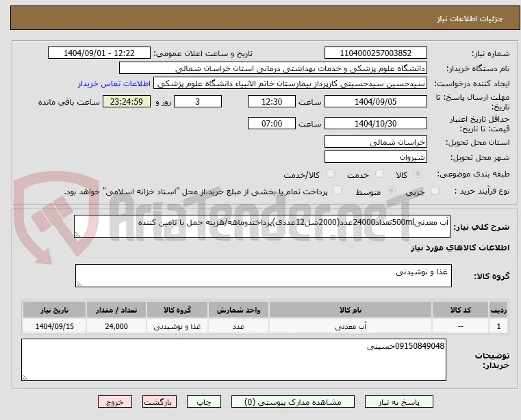Click the کد کالا column header

coord(460,310)
